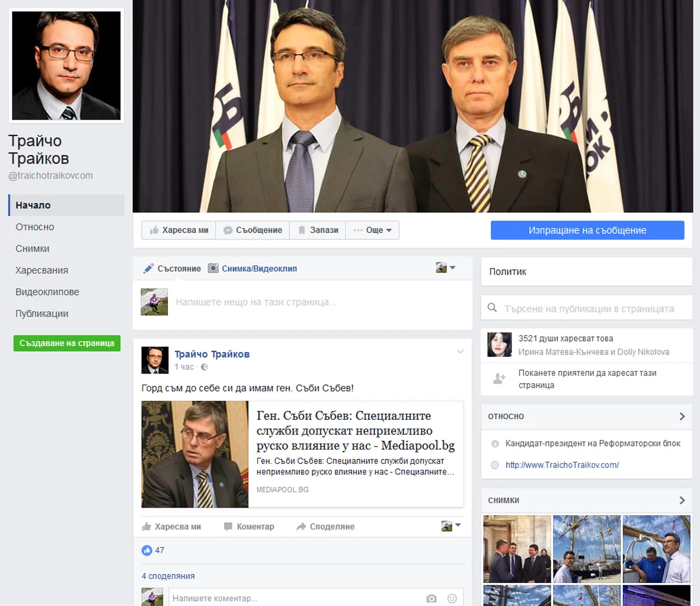The image size is (700, 606).
Task: Click the 4 споделяния link
Action: [168, 576]
